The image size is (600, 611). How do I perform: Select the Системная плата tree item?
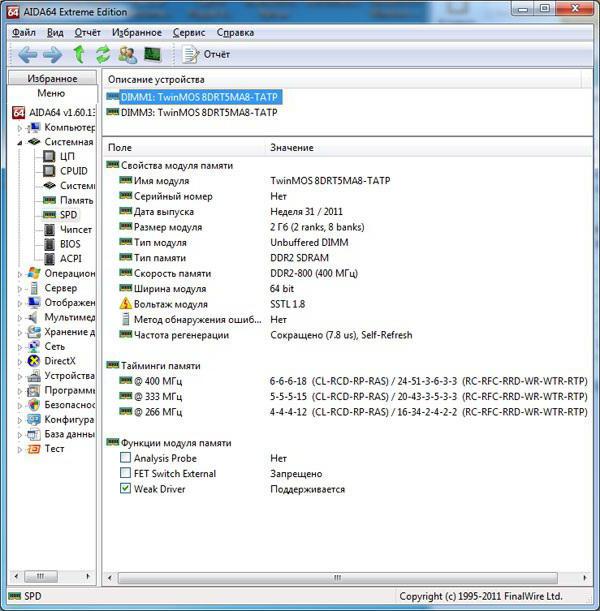(x=61, y=142)
